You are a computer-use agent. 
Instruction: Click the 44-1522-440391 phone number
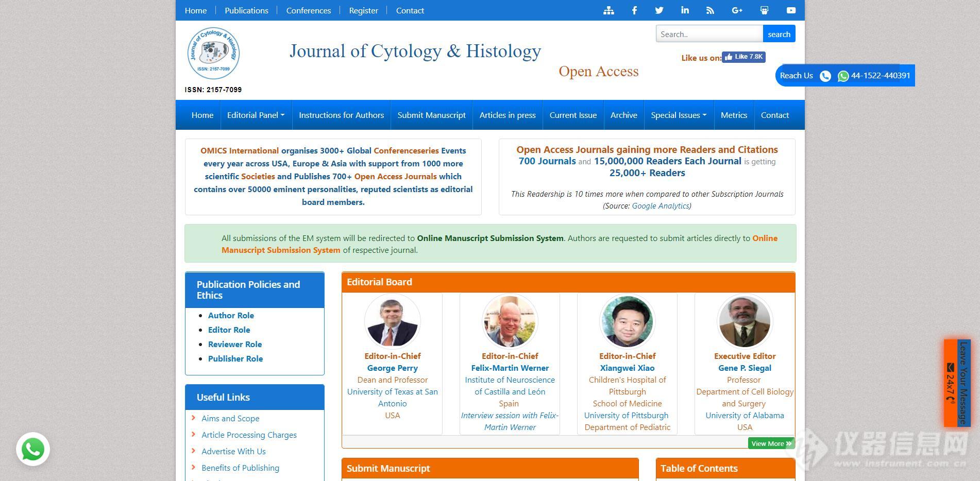(881, 76)
